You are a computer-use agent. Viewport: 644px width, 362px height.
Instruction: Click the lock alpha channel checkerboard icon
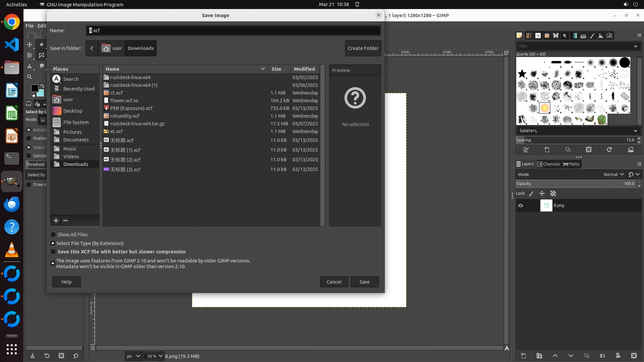pos(553,193)
